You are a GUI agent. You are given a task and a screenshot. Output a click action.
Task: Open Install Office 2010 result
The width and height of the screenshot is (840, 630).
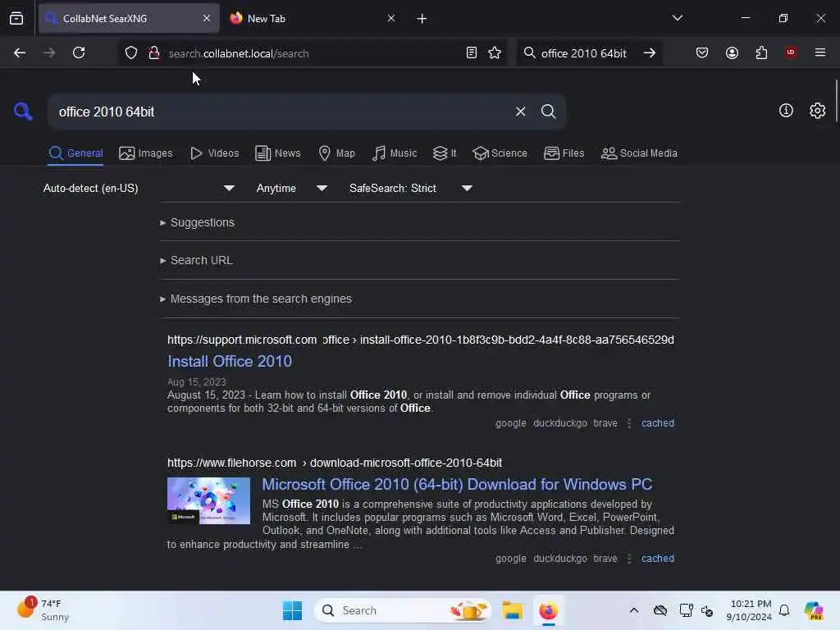(x=230, y=361)
